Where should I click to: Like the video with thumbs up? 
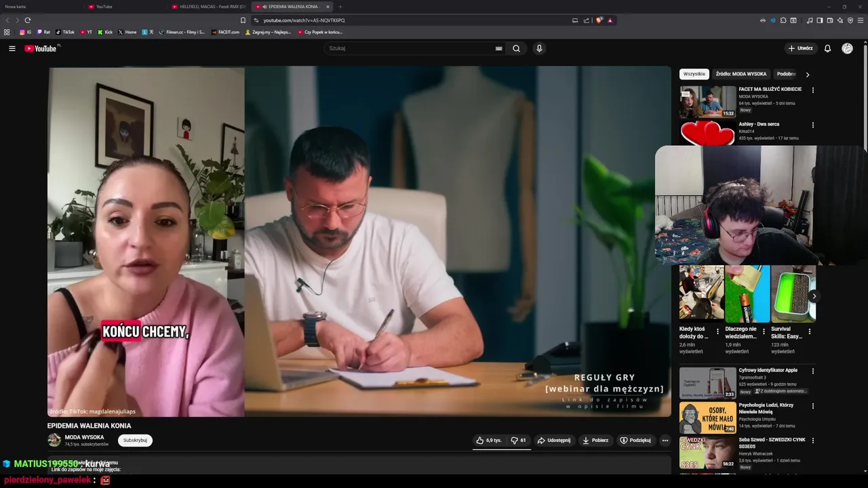tap(489, 440)
